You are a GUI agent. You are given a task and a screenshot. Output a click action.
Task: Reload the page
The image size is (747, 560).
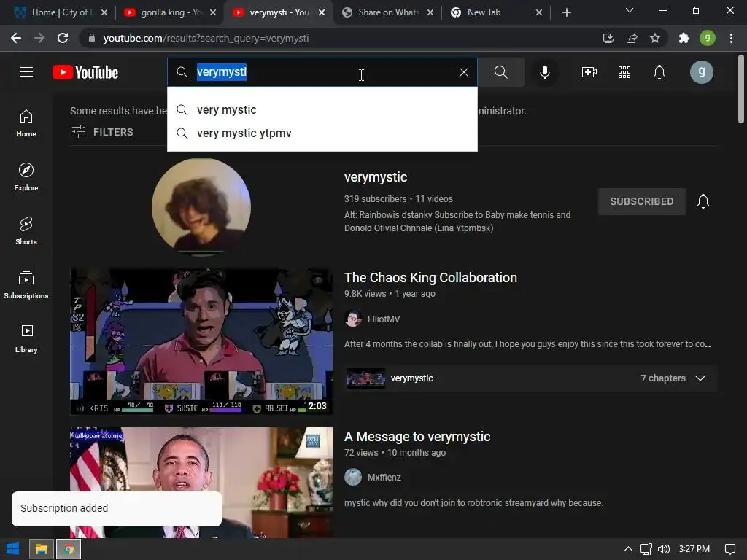(63, 38)
